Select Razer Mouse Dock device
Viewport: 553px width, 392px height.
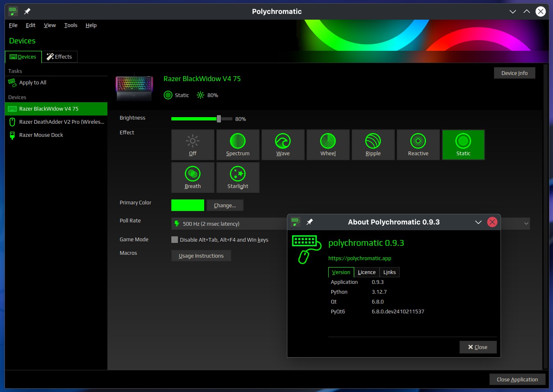click(x=56, y=135)
